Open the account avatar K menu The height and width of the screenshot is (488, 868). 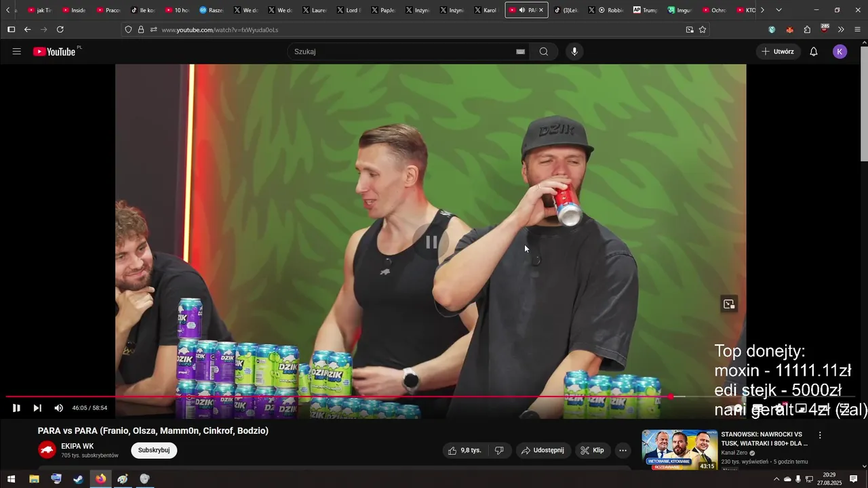(x=840, y=52)
